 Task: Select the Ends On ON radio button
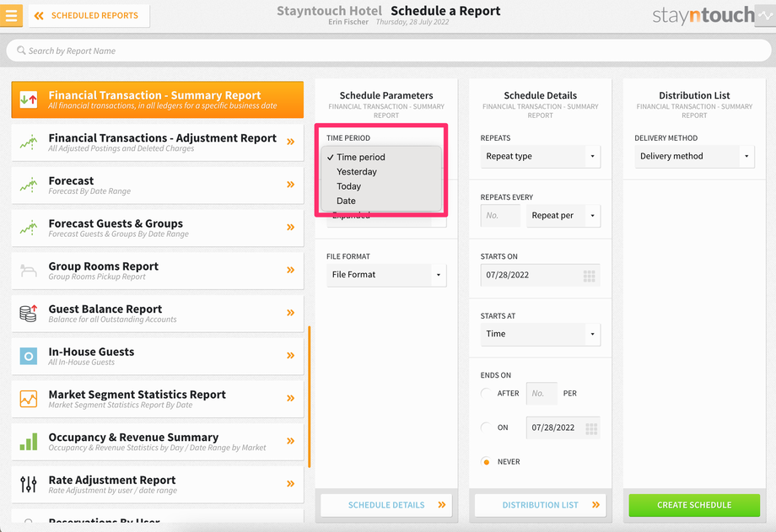(x=487, y=427)
